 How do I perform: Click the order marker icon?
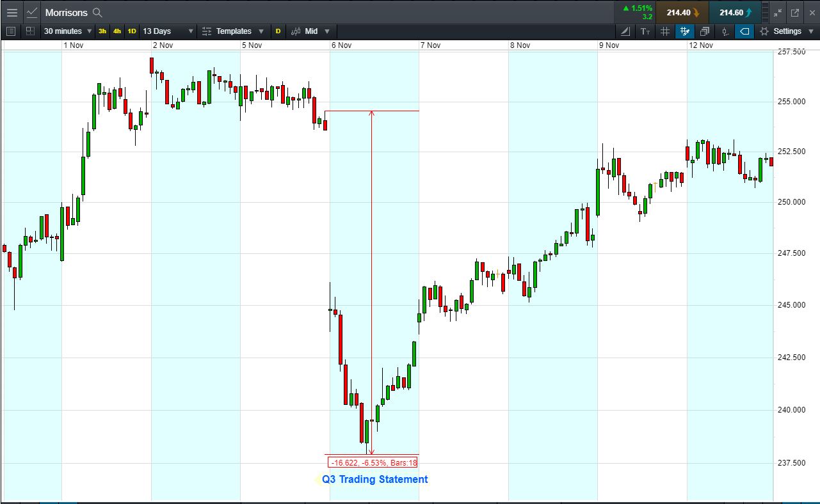pyautogui.click(x=725, y=31)
